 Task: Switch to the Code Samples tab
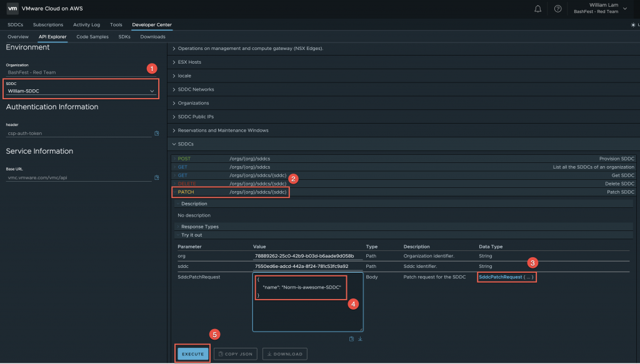pyautogui.click(x=92, y=37)
